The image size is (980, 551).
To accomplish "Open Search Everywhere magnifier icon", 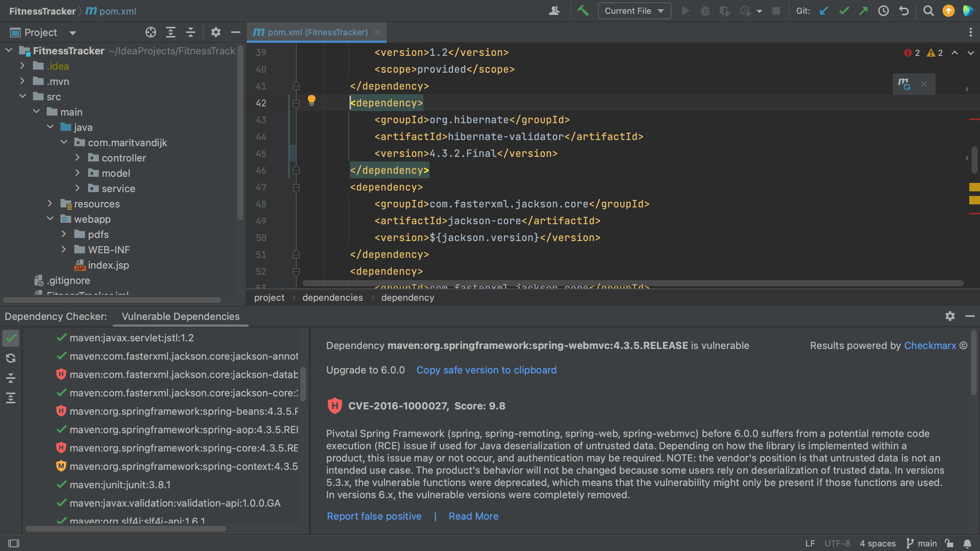I will [x=928, y=11].
